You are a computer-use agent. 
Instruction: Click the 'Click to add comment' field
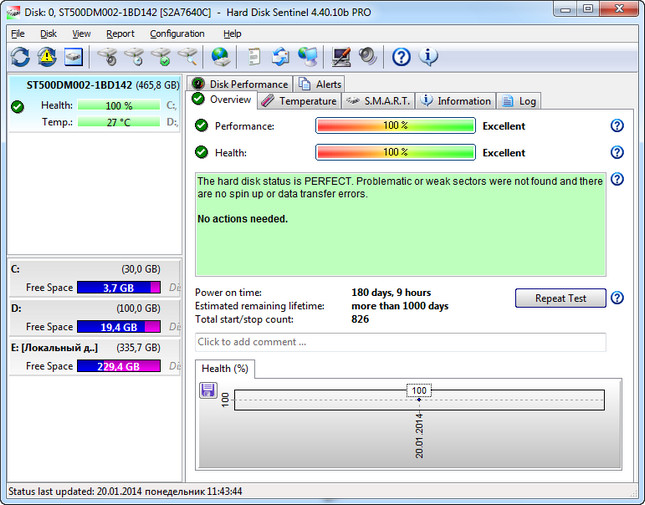(400, 342)
